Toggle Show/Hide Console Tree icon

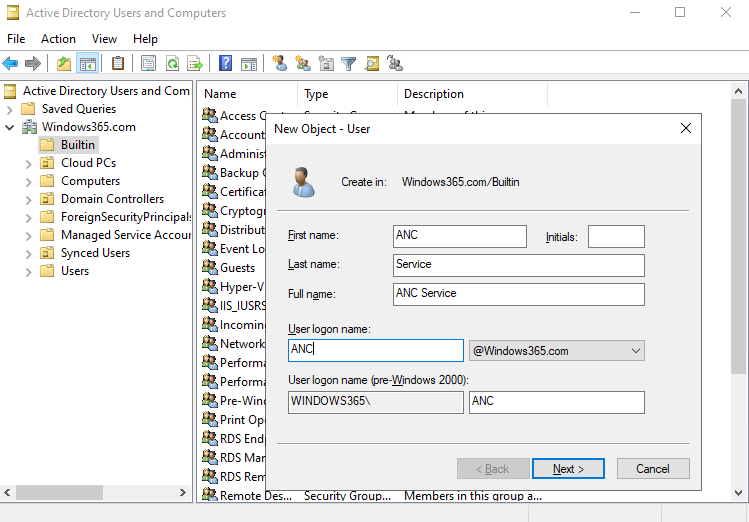pos(87,63)
